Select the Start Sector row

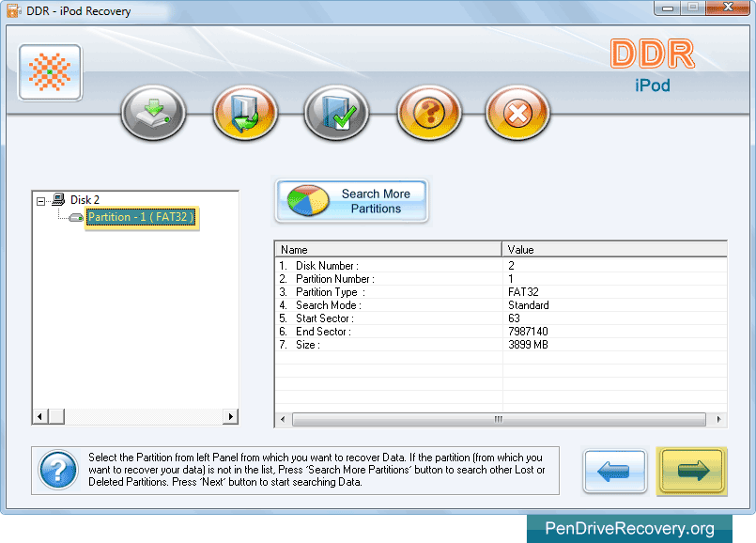click(501, 318)
